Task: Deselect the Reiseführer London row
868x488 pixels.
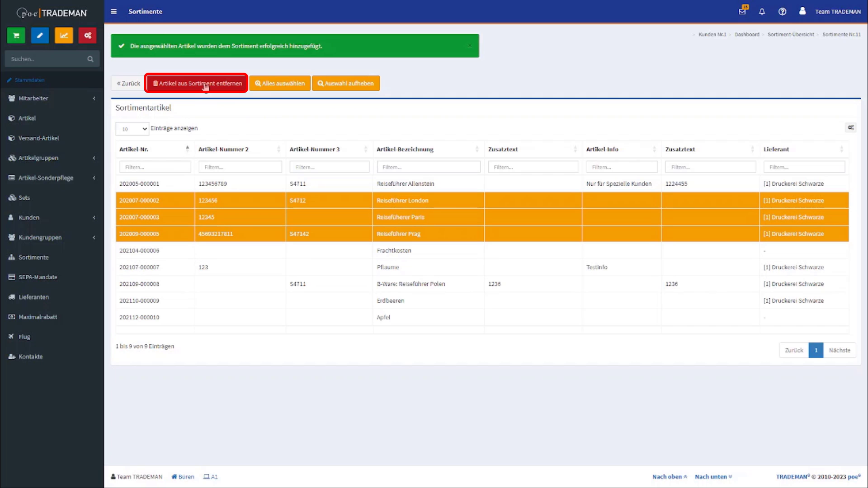Action: point(482,201)
